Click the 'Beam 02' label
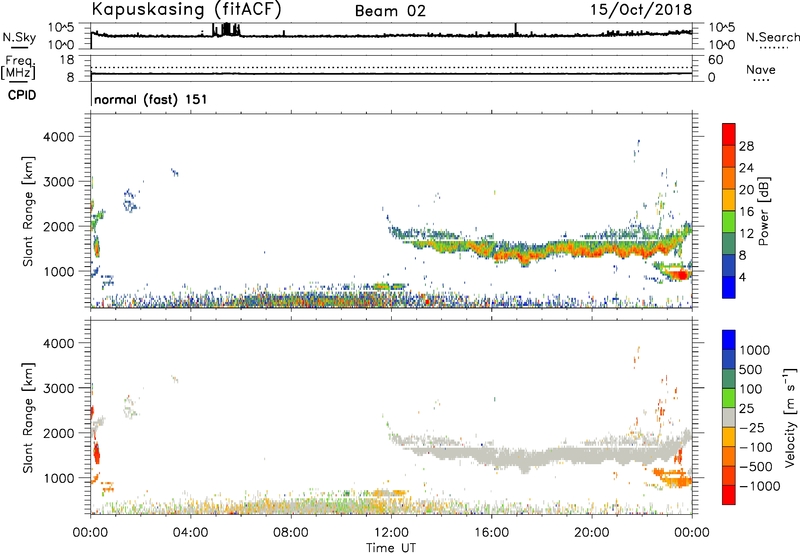 (x=390, y=11)
